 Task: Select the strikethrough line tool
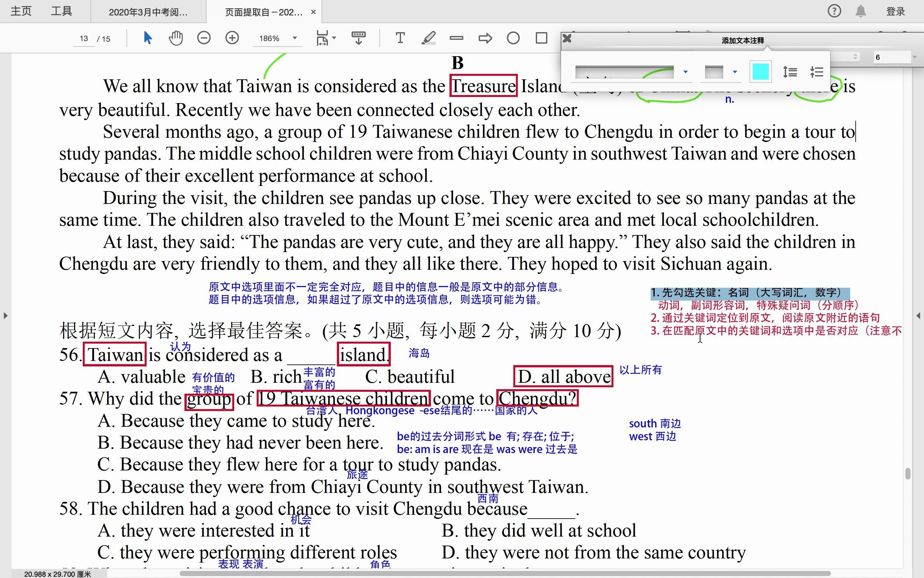457,38
